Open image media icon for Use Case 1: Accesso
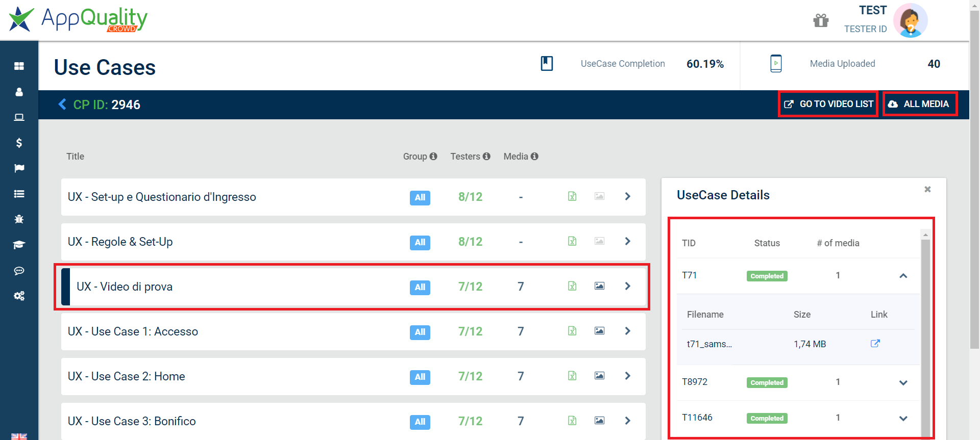 point(599,331)
